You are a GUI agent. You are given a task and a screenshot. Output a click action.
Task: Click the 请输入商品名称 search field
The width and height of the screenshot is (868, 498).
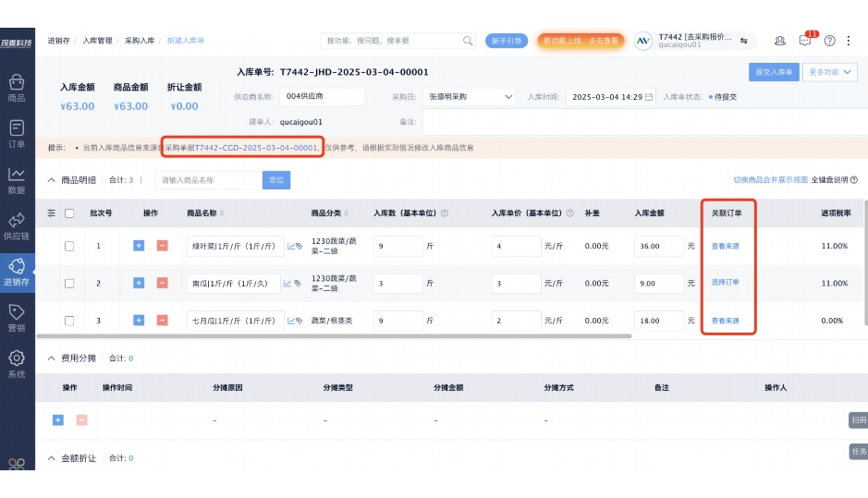coord(208,180)
